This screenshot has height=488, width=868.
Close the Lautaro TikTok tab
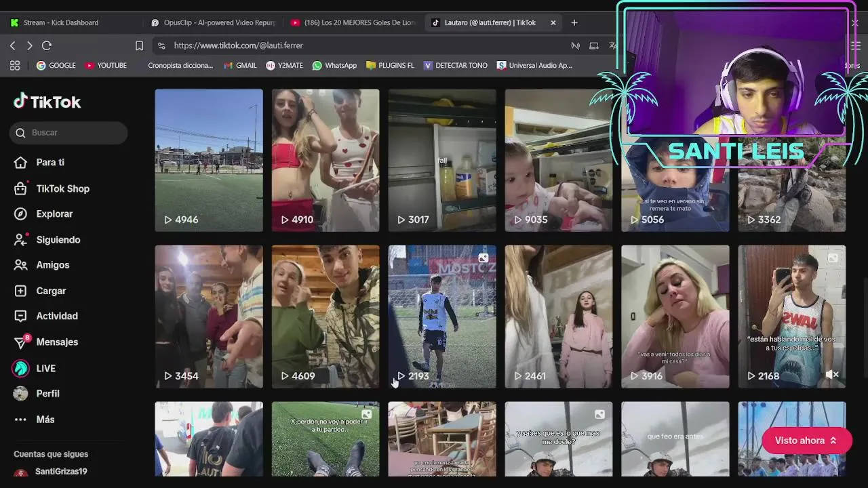[553, 22]
